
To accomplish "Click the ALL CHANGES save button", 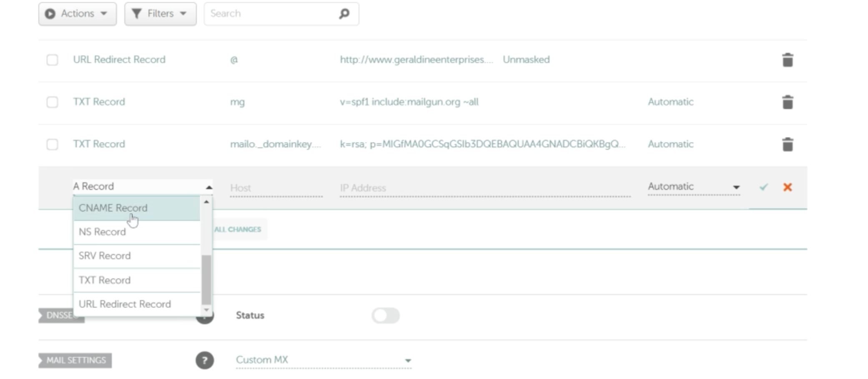I will [238, 229].
